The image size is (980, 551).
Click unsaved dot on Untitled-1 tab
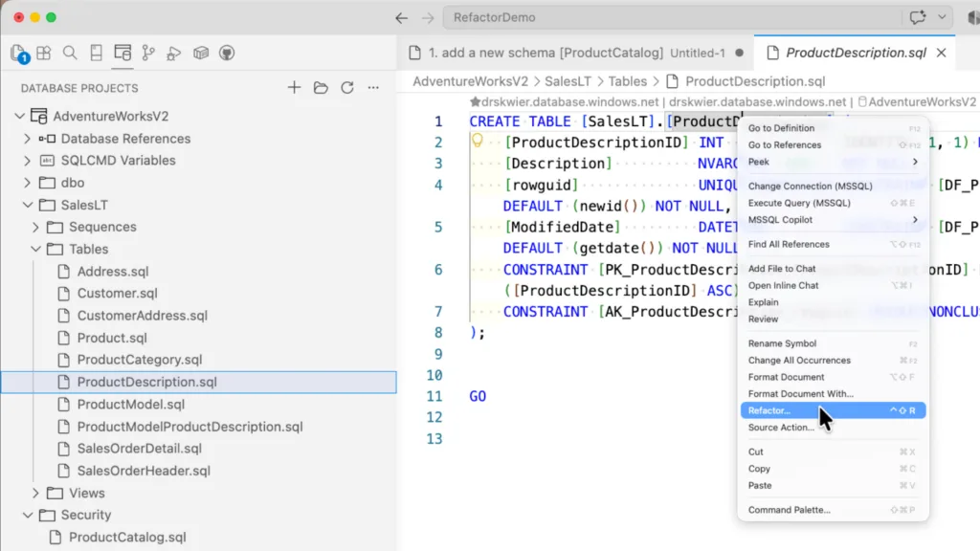click(x=740, y=54)
